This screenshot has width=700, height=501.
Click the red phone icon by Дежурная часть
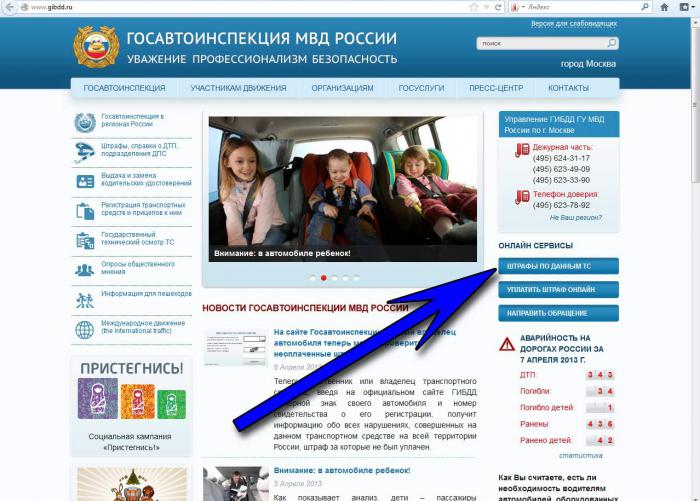[x=522, y=150]
